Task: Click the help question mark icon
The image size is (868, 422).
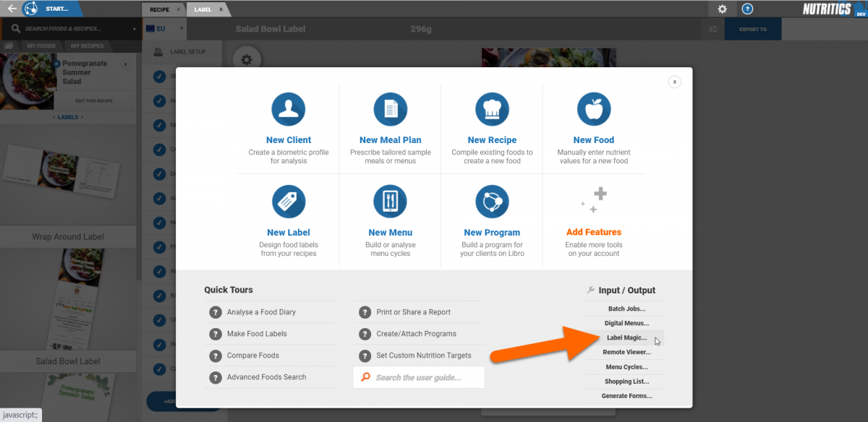Action: click(x=748, y=9)
